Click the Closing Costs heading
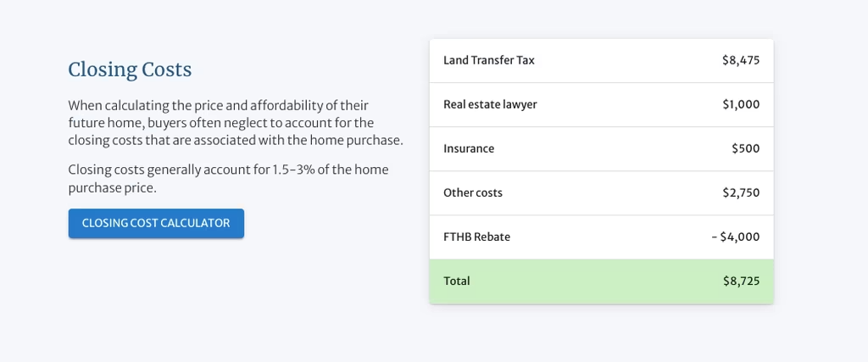This screenshot has height=362, width=868. click(x=130, y=70)
